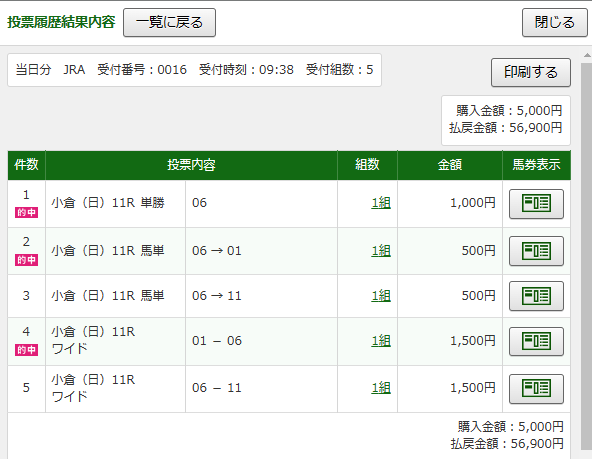Click the 的中 badge in row 4
592x459 pixels.
pyautogui.click(x=26, y=350)
